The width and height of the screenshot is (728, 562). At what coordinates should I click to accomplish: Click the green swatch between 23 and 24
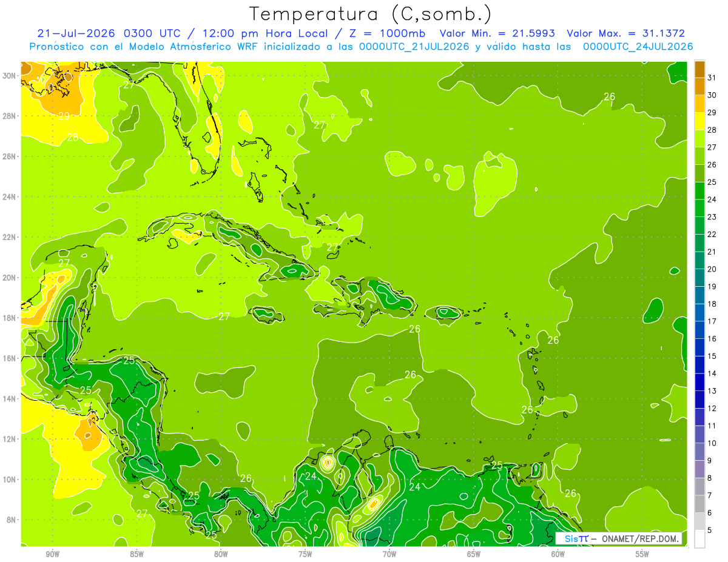[x=699, y=208]
